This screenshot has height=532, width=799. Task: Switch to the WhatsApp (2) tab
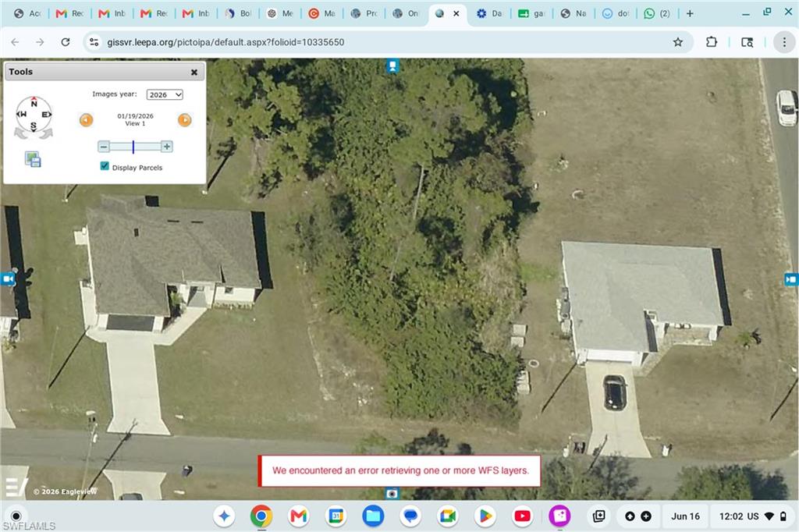657,14
